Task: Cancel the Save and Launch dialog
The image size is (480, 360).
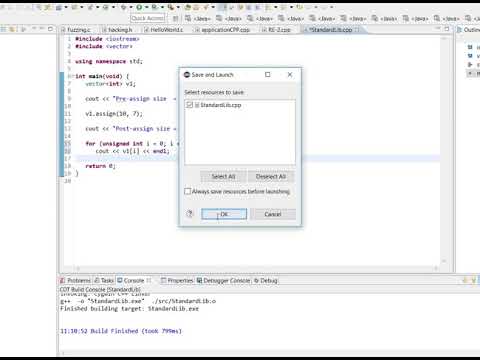Action: click(273, 214)
